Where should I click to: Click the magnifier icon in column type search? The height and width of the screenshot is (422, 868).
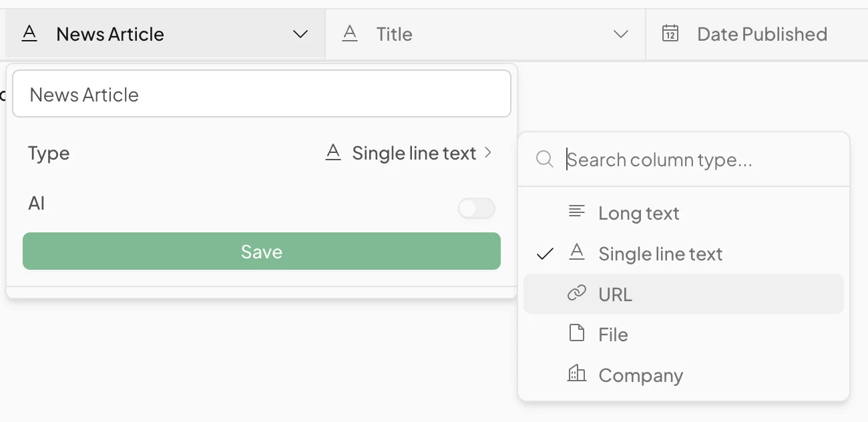click(545, 160)
